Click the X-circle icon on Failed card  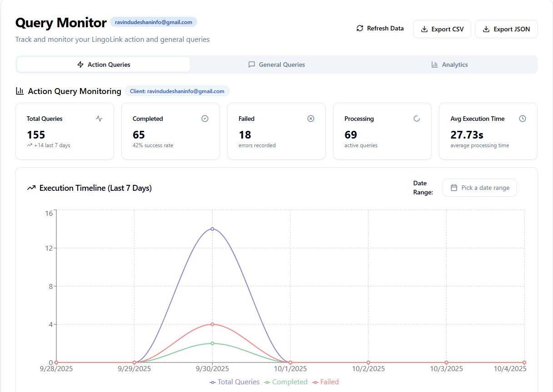(x=311, y=118)
